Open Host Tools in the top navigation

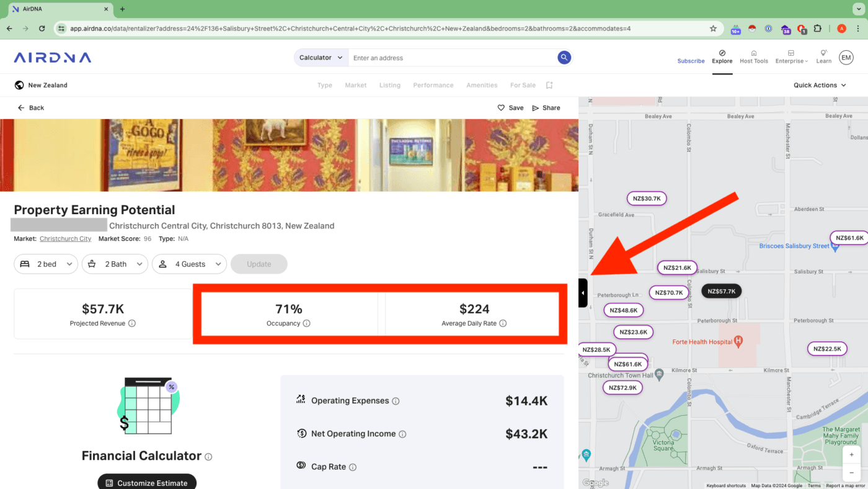coord(753,56)
